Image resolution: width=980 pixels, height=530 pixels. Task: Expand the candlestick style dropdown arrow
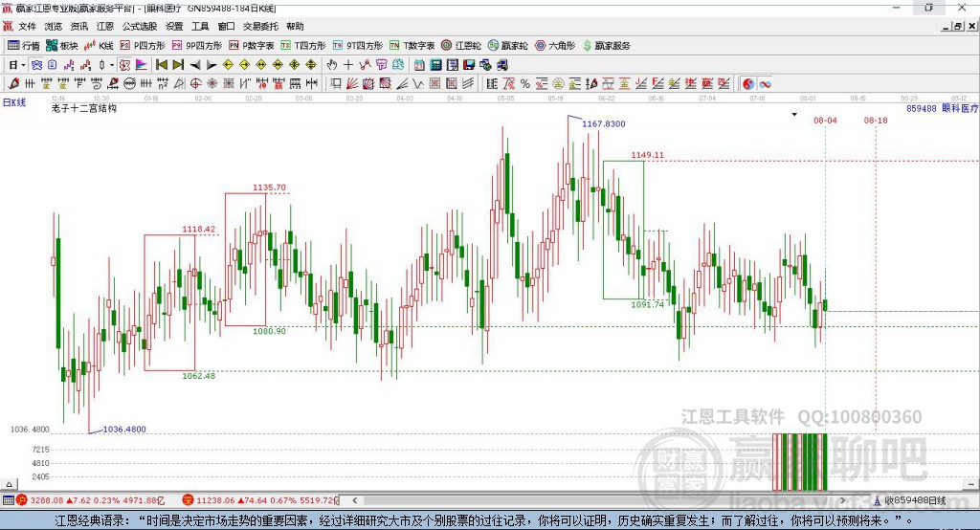(112, 65)
